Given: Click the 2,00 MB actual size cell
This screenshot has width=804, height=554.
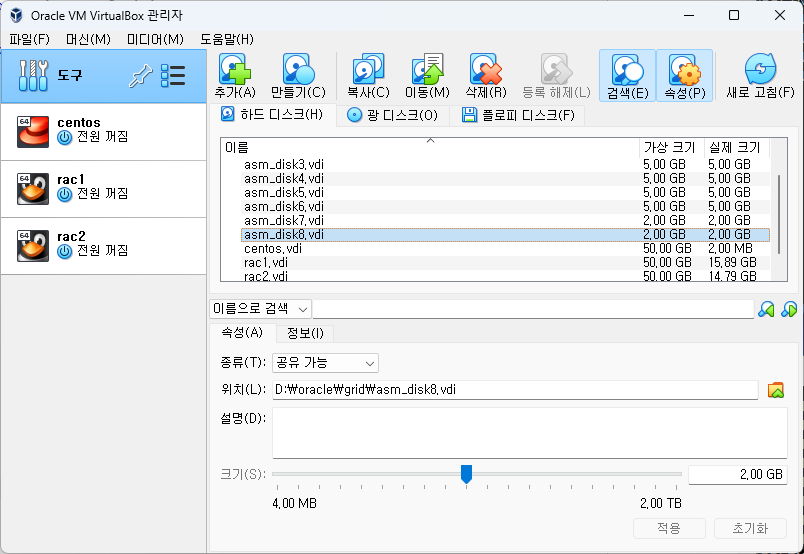Looking at the screenshot, I should pos(730,249).
